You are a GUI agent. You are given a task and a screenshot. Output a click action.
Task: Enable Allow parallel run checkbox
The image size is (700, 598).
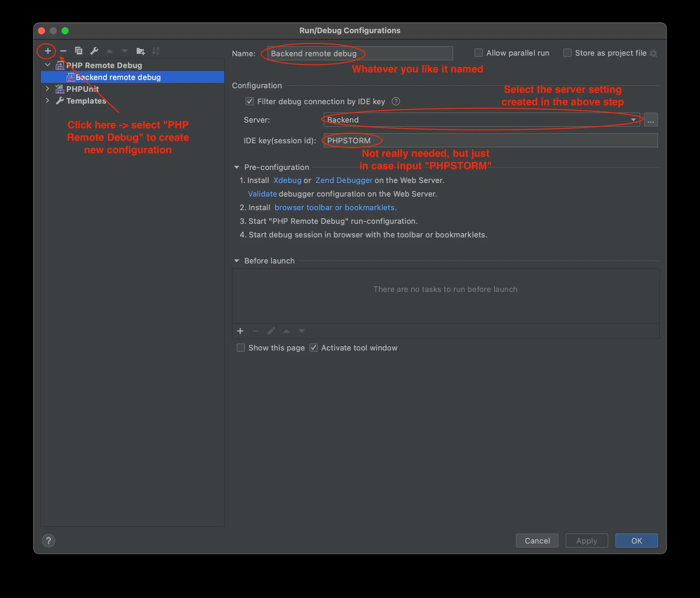[x=478, y=53]
